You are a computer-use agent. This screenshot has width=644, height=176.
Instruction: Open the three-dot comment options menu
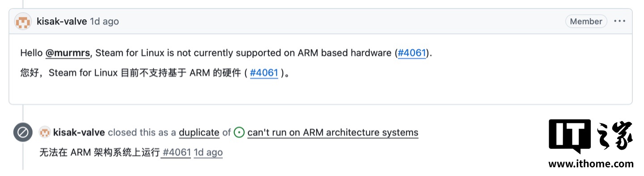pos(620,21)
